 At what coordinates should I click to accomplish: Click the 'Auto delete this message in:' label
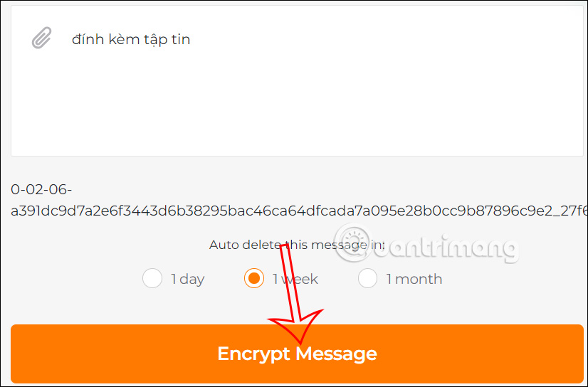(297, 245)
